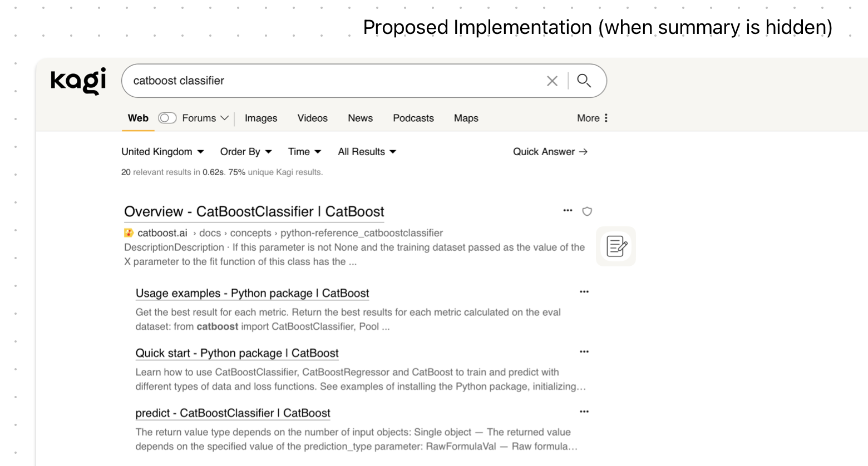Expand the Forums lens dropdown

click(x=224, y=118)
